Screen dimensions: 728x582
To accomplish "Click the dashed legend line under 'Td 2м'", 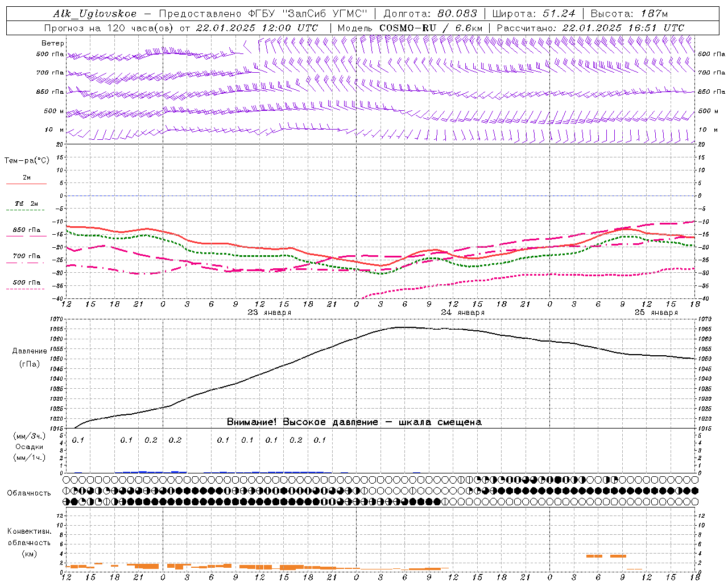I will coord(26,210).
